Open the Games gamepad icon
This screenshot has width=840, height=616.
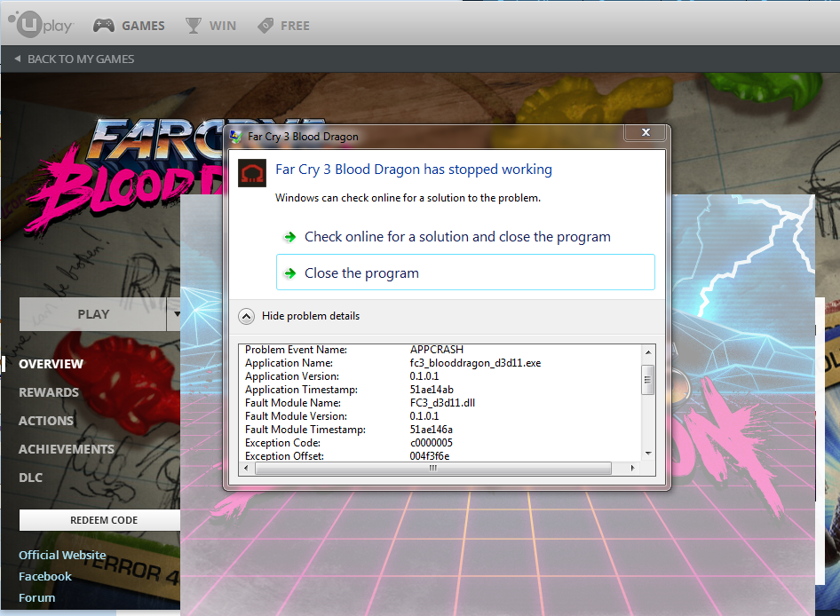click(103, 25)
